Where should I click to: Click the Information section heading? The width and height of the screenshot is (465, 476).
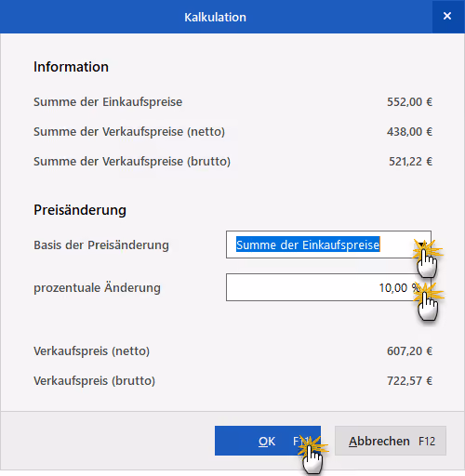[71, 67]
